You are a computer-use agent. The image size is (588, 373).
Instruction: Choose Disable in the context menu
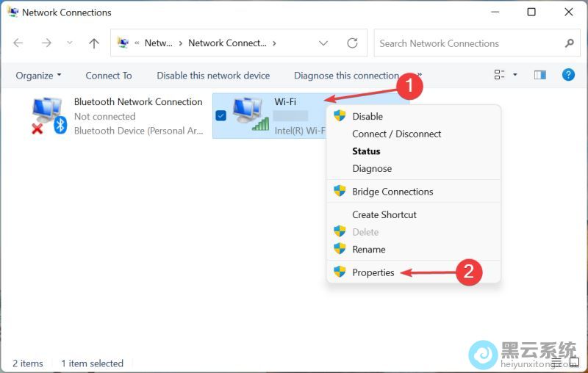pyautogui.click(x=367, y=116)
